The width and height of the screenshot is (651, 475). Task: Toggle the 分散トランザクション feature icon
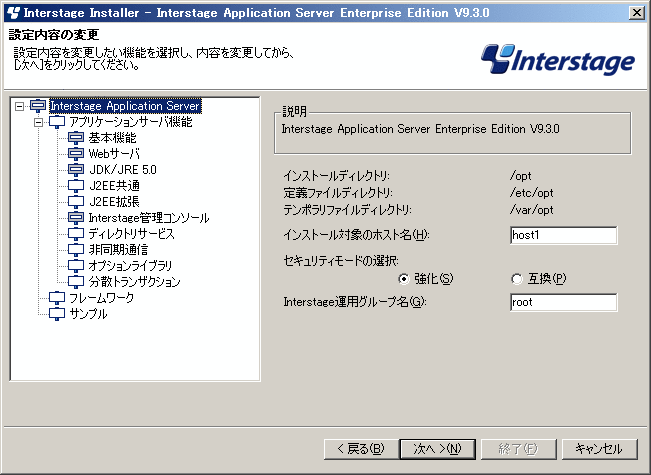(76, 282)
